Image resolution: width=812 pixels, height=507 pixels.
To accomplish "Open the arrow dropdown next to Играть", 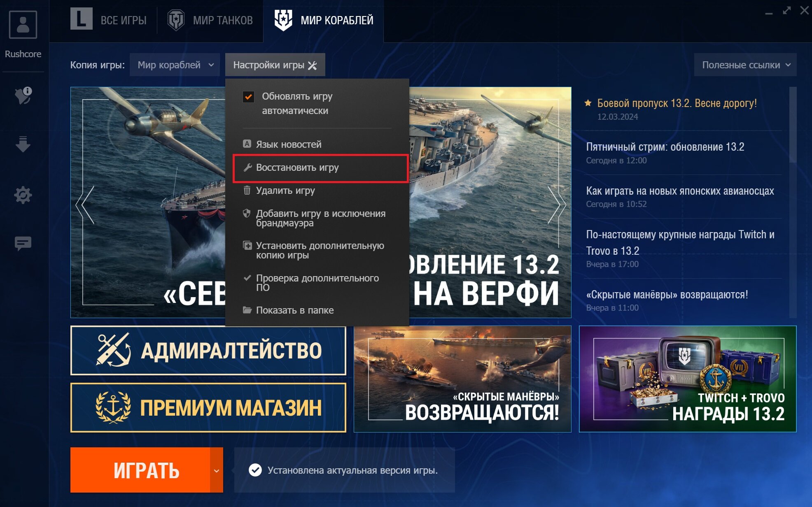I will pos(217,470).
